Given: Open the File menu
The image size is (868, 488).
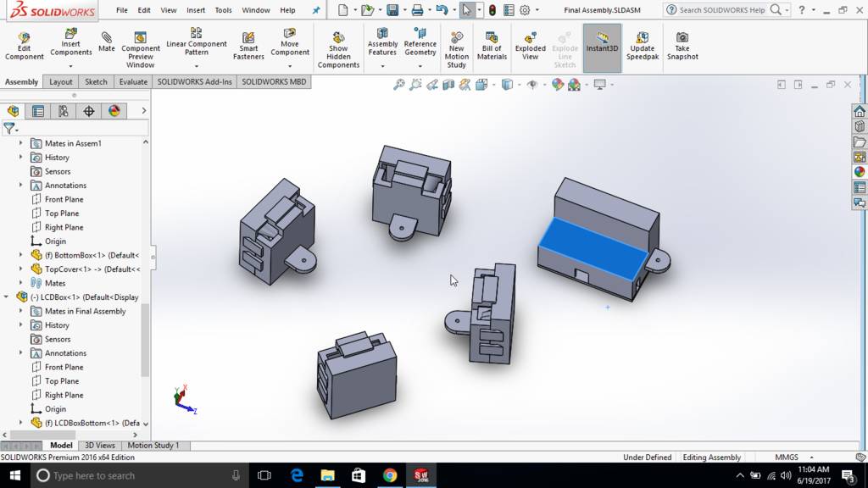Looking at the screenshot, I should pyautogui.click(x=122, y=10).
